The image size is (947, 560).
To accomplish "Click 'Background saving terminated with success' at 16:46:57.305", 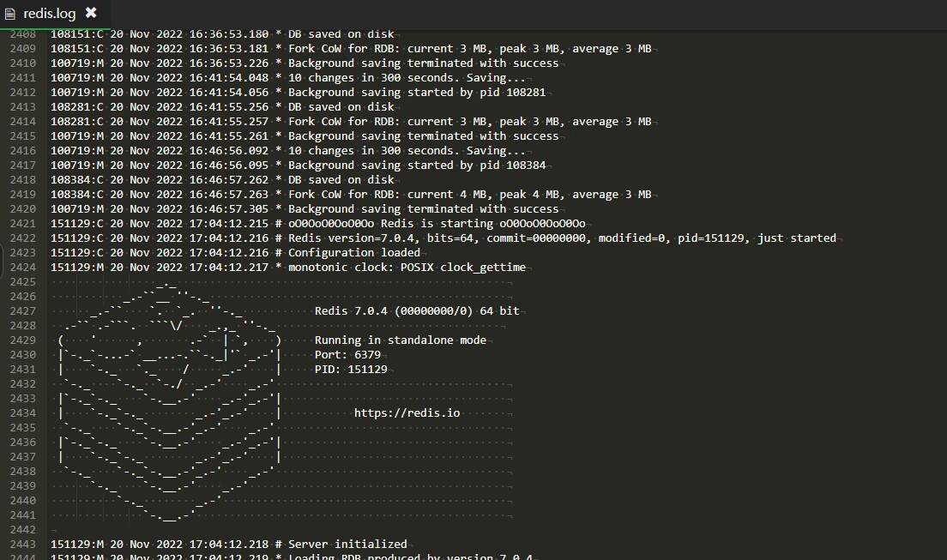I will [424, 209].
